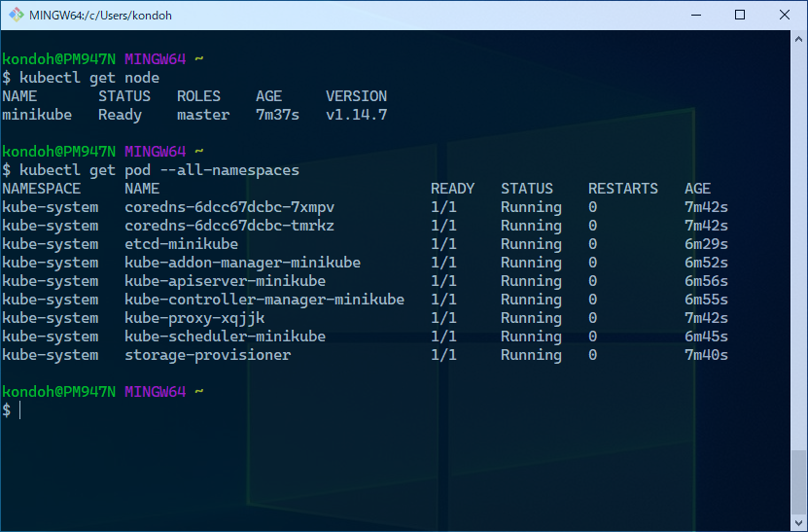Click the 'kubectl get pod --all-namespaces' command
Viewport: 808px width, 532px height.
point(159,170)
